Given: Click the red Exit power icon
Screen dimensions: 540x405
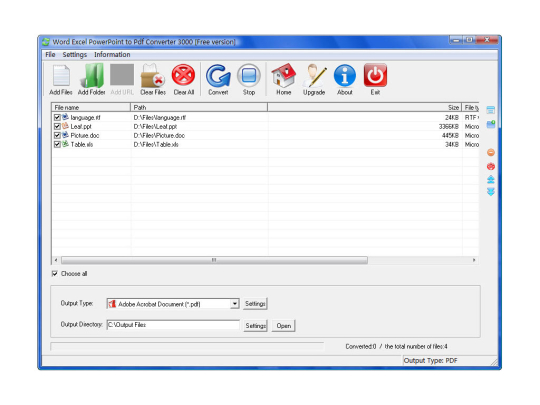Looking at the screenshot, I should click(x=375, y=75).
